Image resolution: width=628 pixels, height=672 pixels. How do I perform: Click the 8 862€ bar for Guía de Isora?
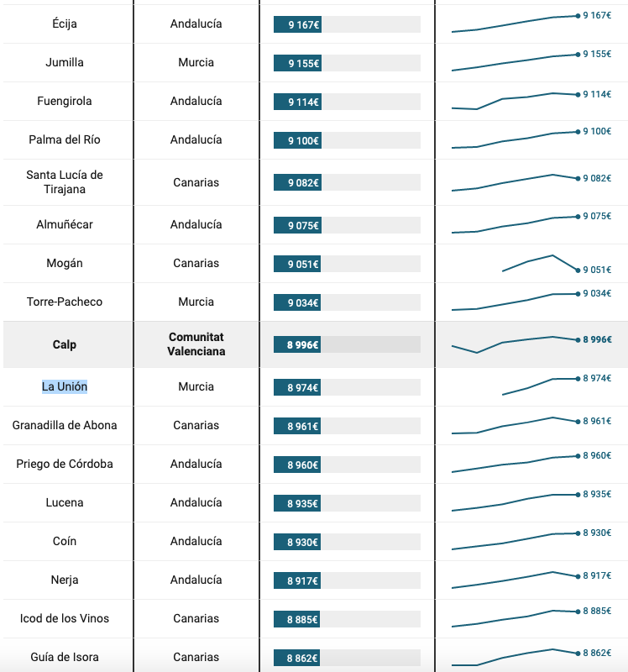point(298,658)
